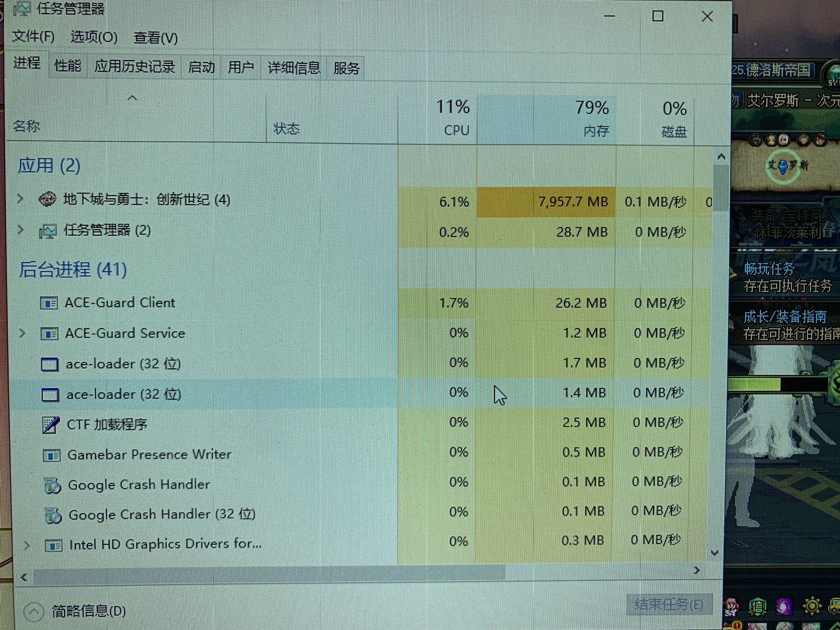Click horizontal scrollbar left arrow

point(24,577)
